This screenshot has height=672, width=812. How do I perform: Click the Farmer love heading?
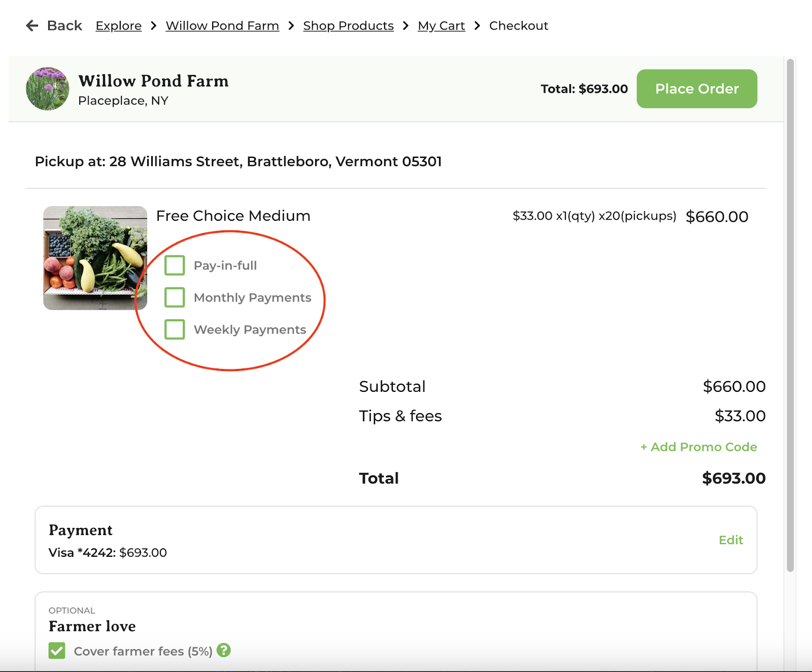[92, 626]
